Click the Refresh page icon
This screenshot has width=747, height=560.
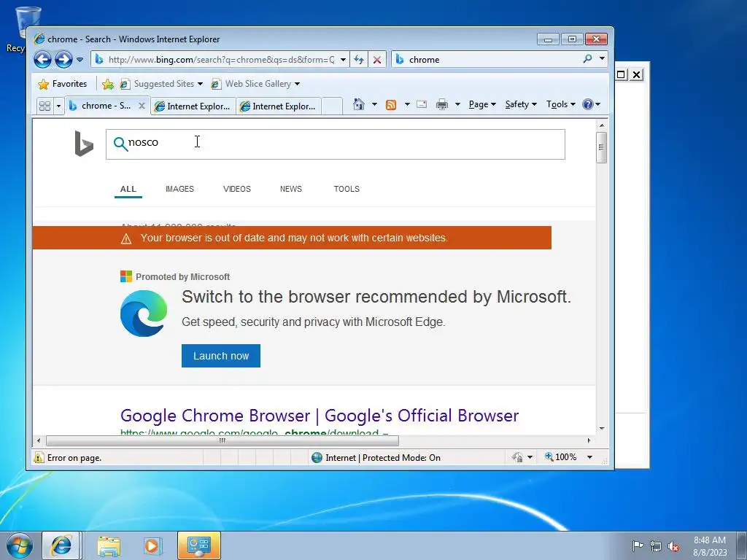click(x=359, y=60)
